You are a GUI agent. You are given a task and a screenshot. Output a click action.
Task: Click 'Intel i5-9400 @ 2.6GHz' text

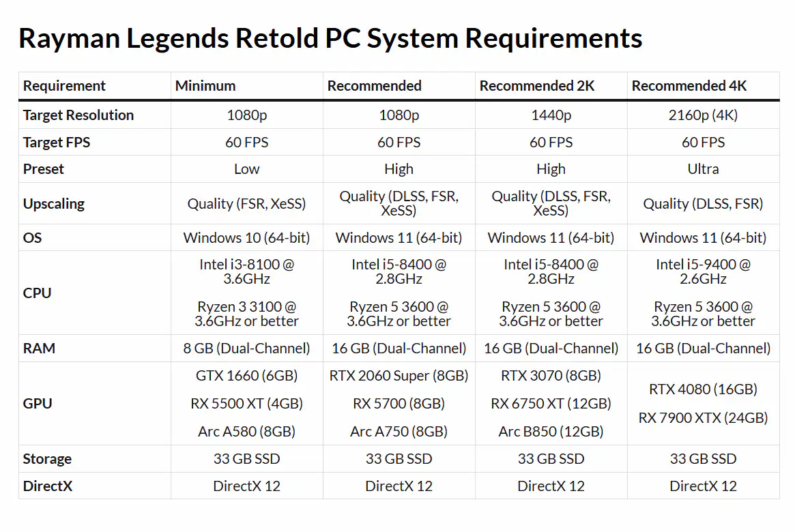pyautogui.click(x=704, y=271)
